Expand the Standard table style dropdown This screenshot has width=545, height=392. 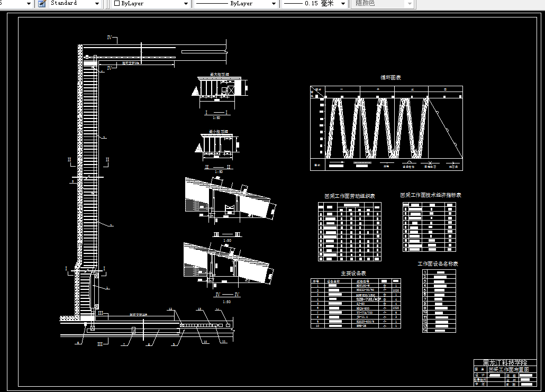[x=97, y=4]
